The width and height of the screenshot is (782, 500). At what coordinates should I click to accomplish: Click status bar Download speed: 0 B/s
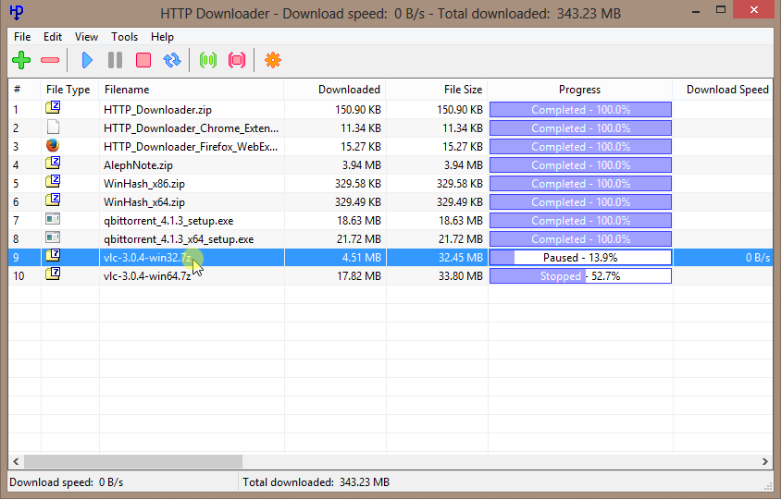66,483
